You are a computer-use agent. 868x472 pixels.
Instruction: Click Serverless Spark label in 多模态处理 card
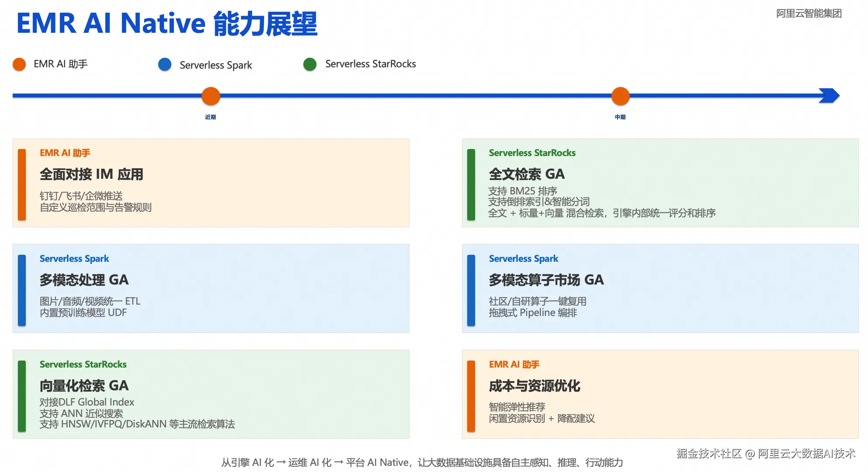tap(74, 259)
